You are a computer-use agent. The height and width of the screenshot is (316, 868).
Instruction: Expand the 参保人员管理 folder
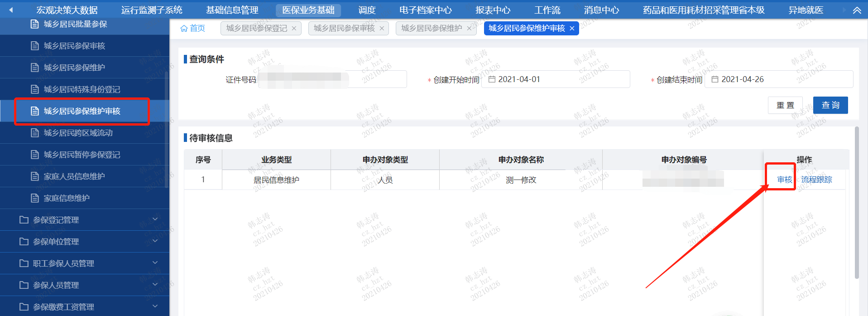(155, 285)
